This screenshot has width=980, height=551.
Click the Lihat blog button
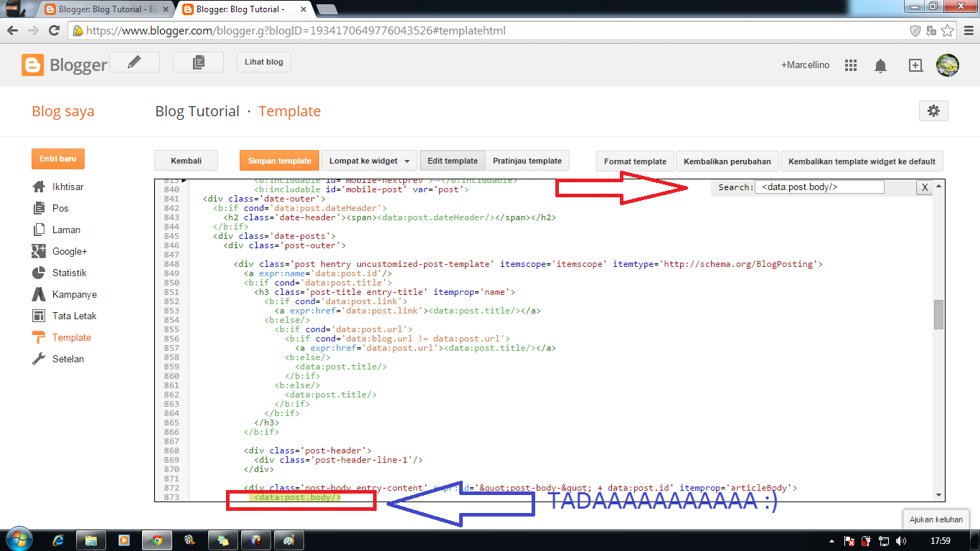(x=264, y=62)
